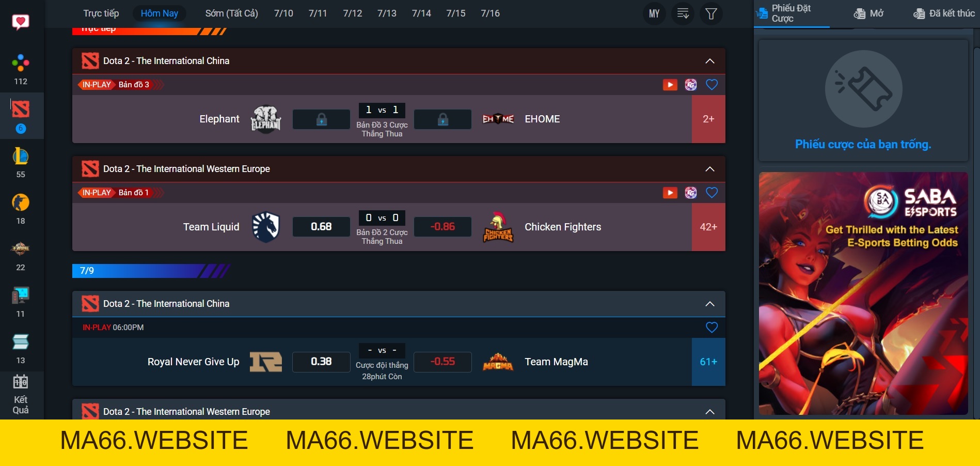Open Đã kết thúc settled bets tab
Screen dimensions: 980x466
click(x=944, y=13)
